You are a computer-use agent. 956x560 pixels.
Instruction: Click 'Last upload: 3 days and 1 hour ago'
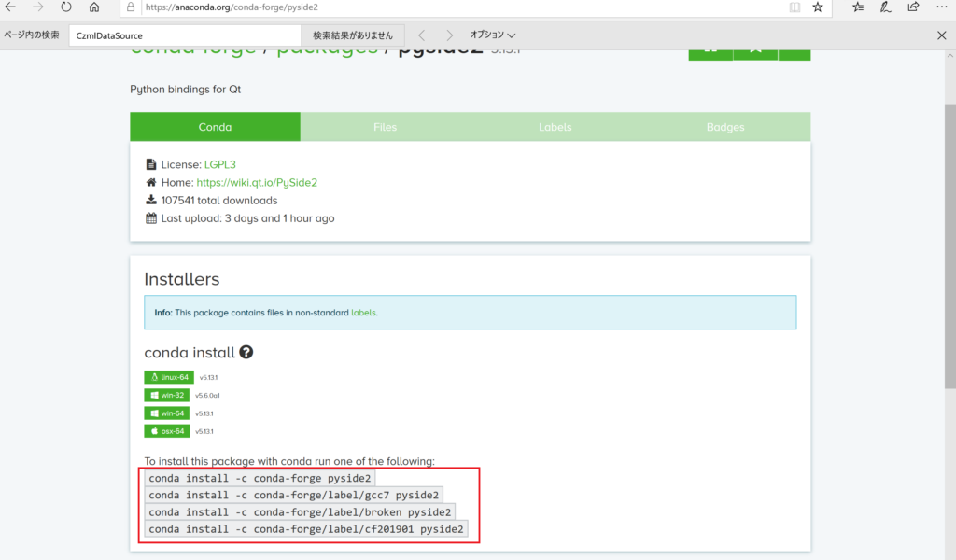click(x=247, y=218)
